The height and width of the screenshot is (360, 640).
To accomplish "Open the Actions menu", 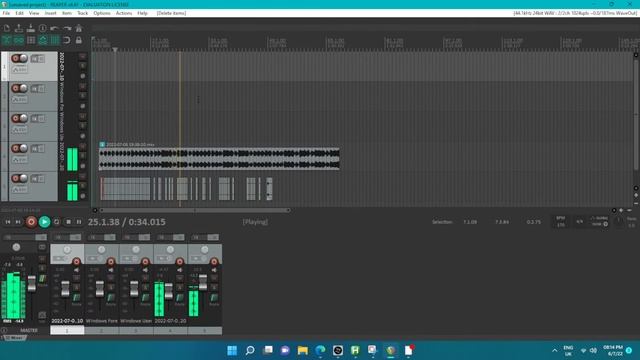I will tap(124, 13).
